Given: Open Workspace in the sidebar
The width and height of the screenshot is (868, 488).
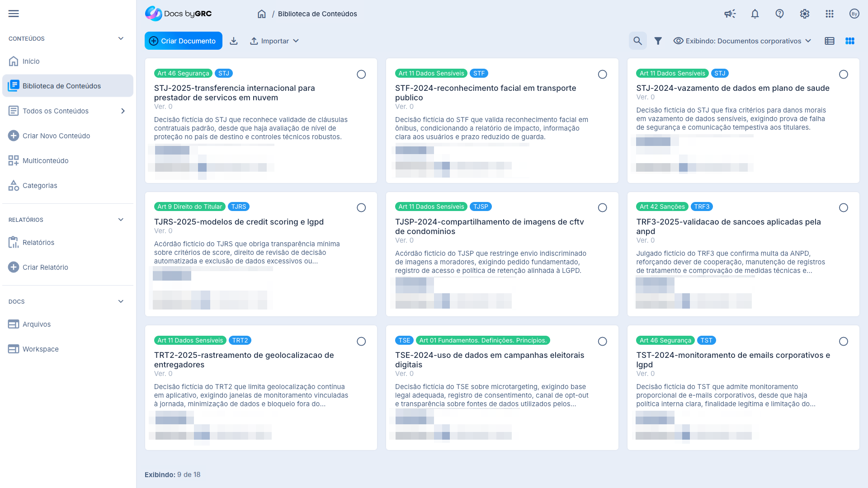Looking at the screenshot, I should [40, 349].
